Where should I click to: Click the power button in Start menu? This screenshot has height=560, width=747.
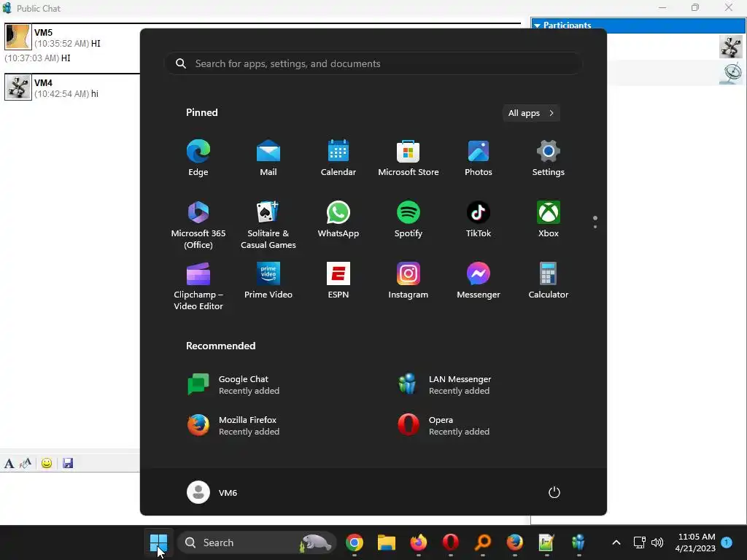pos(554,492)
